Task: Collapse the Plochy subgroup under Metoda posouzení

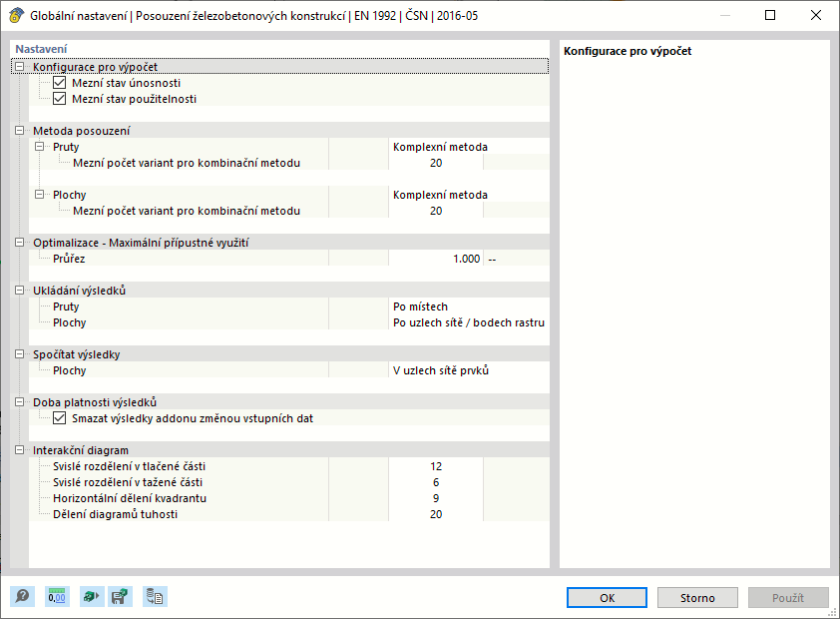Action: 40,195
